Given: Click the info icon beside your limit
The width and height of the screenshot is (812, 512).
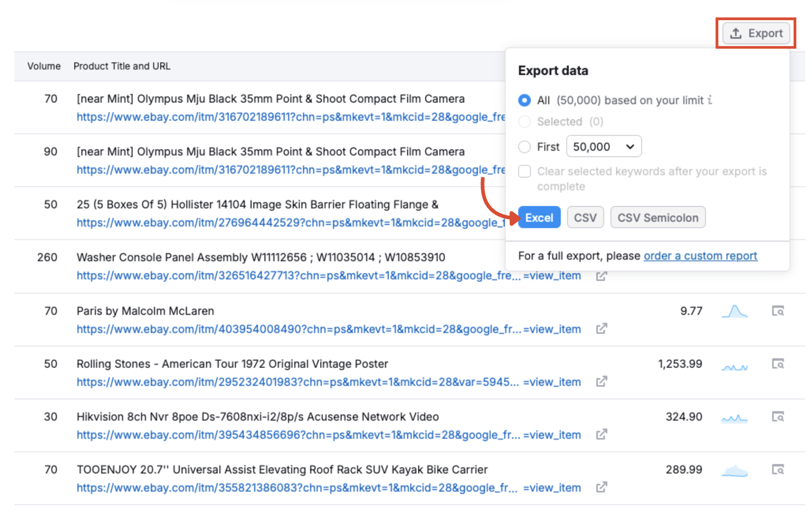Looking at the screenshot, I should click(710, 100).
